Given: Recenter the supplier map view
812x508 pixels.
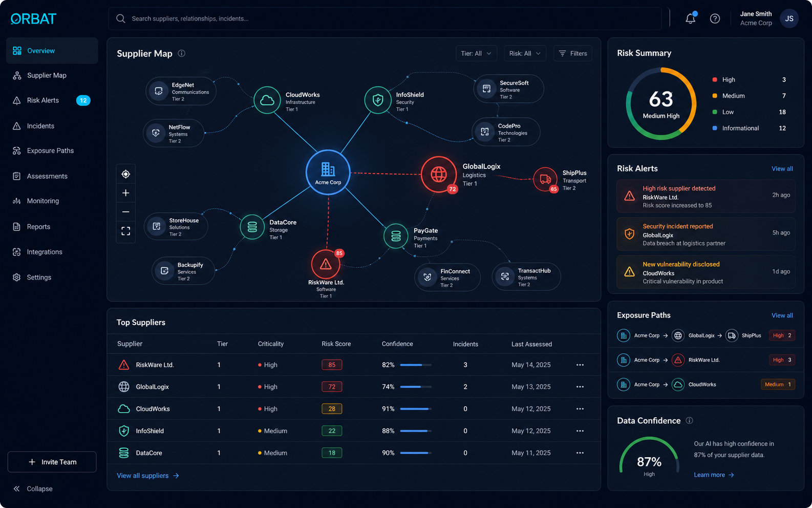Looking at the screenshot, I should [x=125, y=174].
